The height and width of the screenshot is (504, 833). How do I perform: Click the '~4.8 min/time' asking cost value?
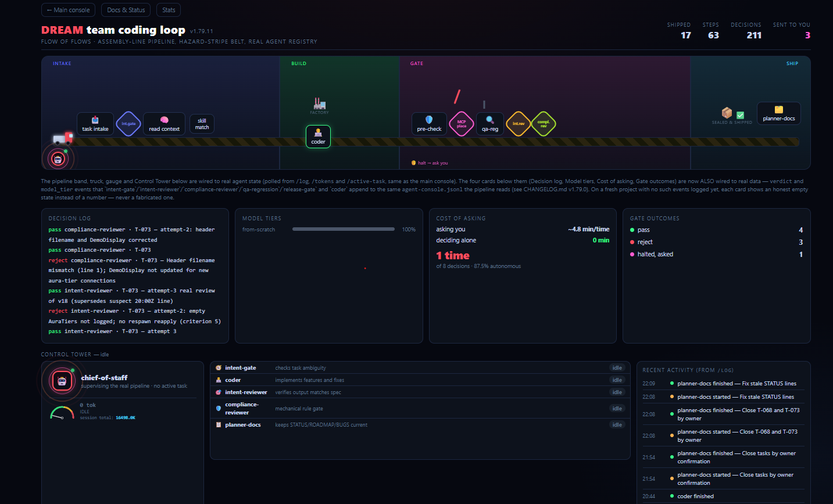point(589,229)
